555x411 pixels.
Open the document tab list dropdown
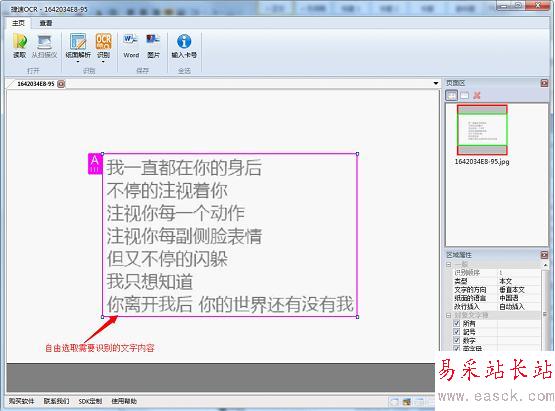coord(436,84)
